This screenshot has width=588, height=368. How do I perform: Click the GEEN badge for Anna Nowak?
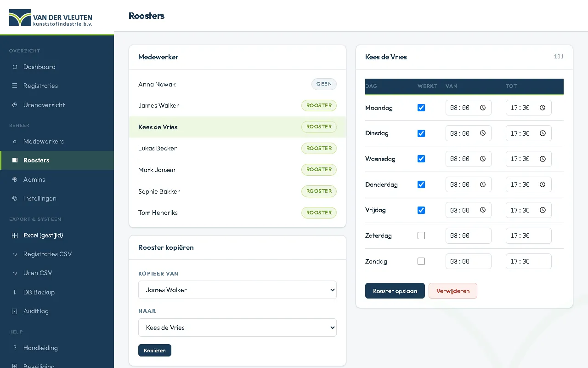point(324,84)
